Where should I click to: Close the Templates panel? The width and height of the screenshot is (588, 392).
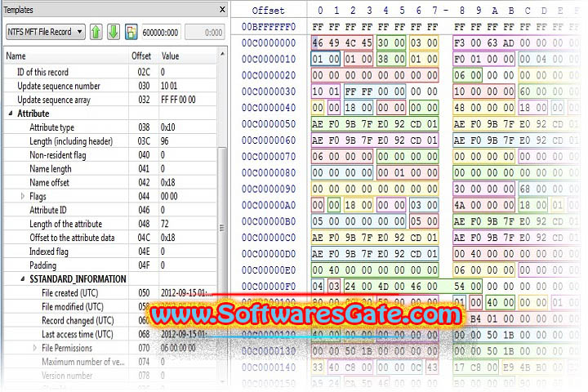pyautogui.click(x=222, y=9)
